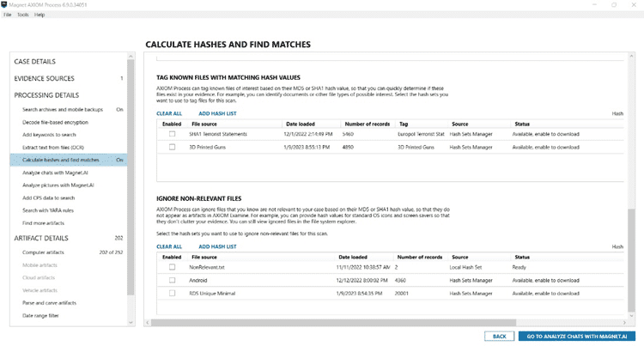Viewport: 644px width, 346px height.
Task: Select Calculate hashes and find matches
Action: click(68, 160)
